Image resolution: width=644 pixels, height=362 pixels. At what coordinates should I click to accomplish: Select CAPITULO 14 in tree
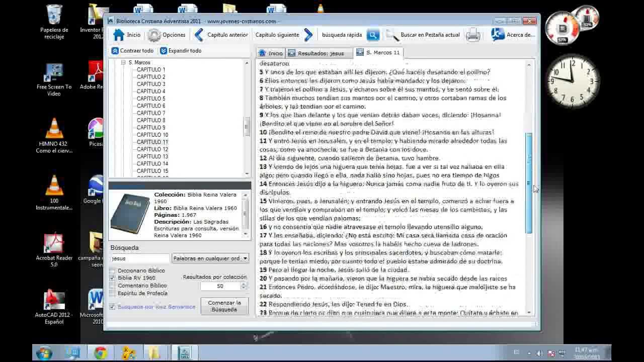click(152, 163)
